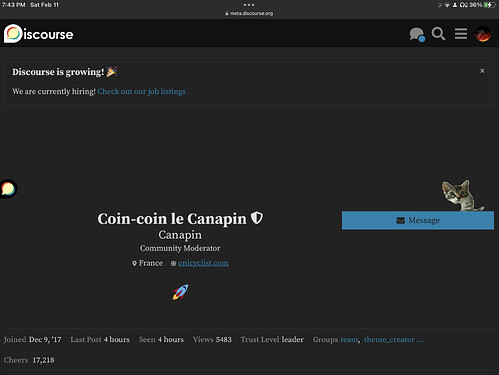499x375 pixels.
Task: Dismiss the hiring banner with X
Action: click(x=482, y=71)
